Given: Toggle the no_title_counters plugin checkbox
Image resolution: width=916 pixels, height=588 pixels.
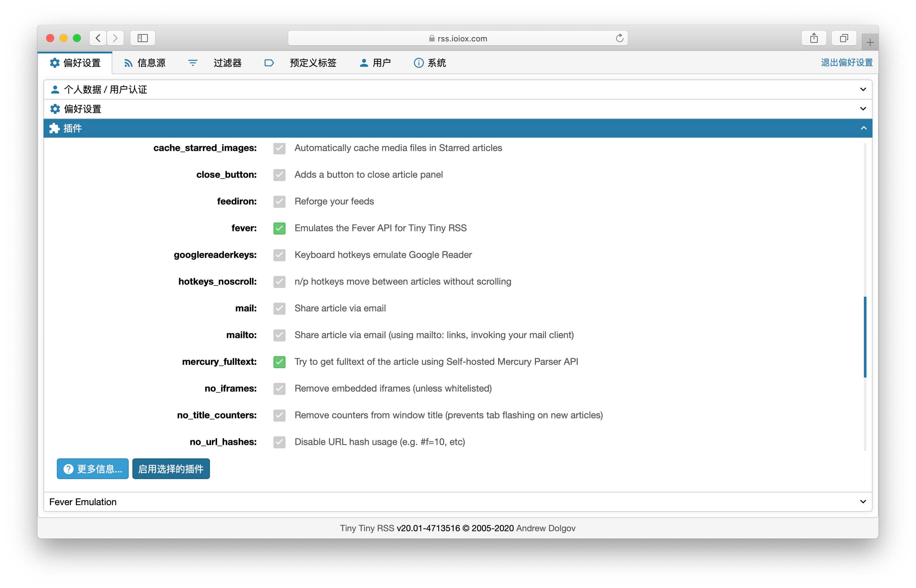Looking at the screenshot, I should [279, 415].
